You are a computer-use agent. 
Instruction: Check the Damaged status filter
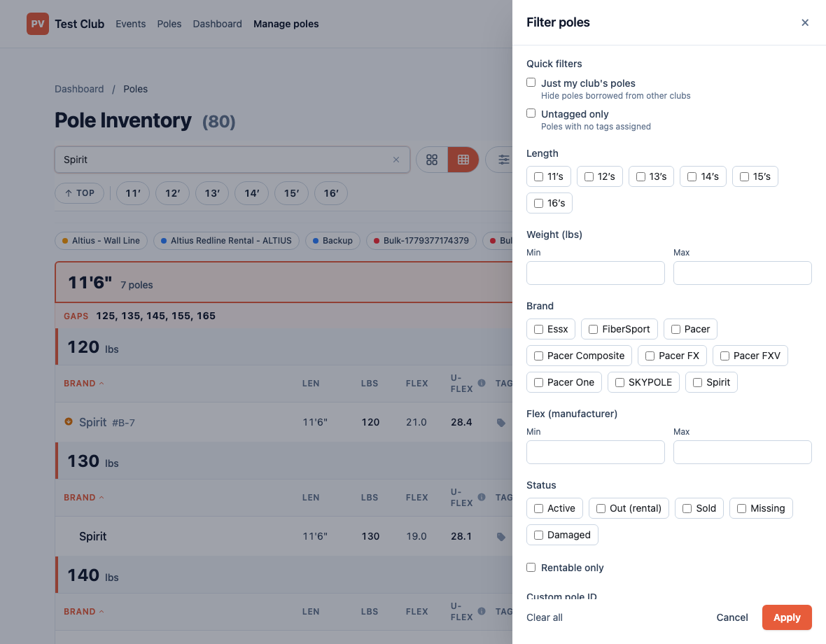[538, 535]
